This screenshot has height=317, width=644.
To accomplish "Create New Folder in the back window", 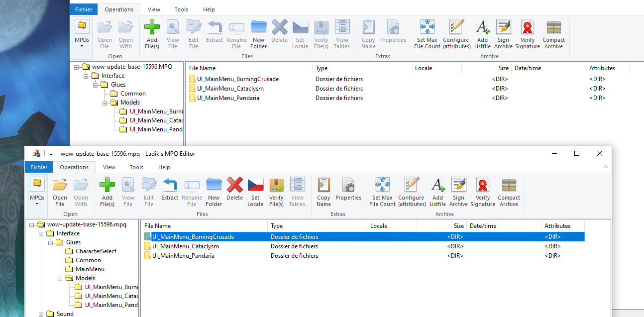I will tap(258, 34).
